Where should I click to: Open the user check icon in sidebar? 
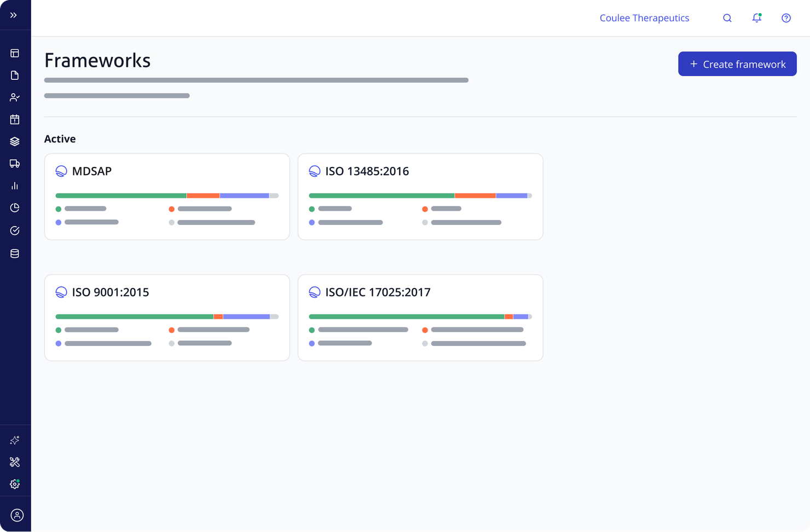click(x=15, y=97)
